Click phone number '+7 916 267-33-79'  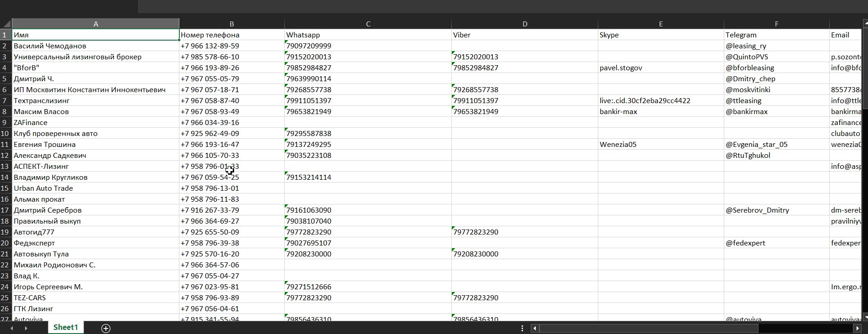point(232,210)
